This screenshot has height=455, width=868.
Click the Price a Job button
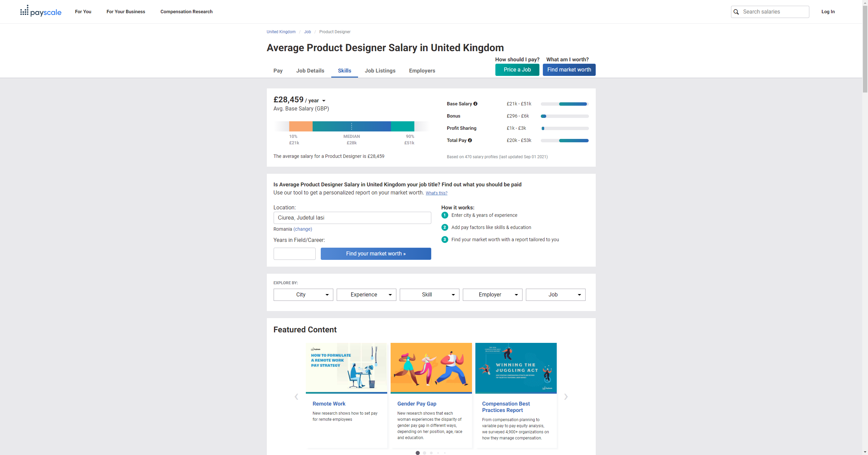coord(517,70)
